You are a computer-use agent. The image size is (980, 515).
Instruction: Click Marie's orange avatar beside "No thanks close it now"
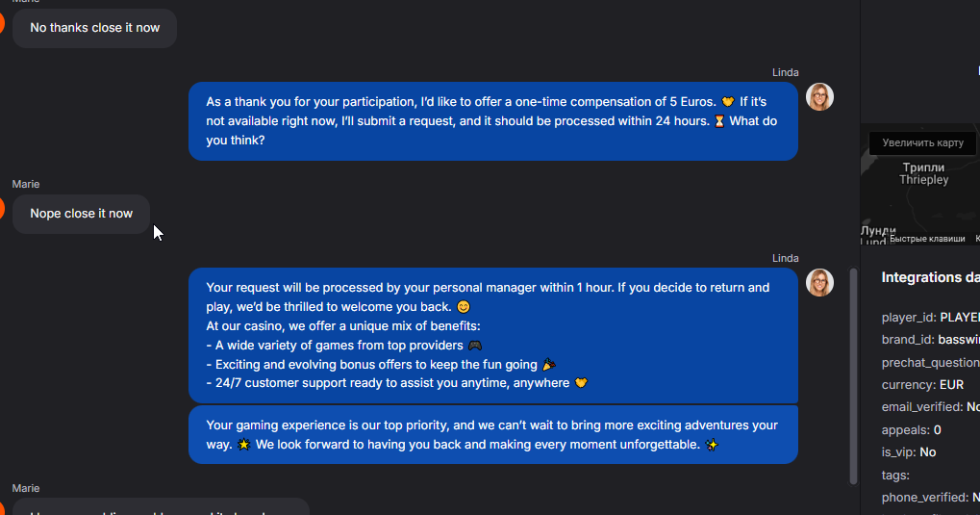click(2, 23)
